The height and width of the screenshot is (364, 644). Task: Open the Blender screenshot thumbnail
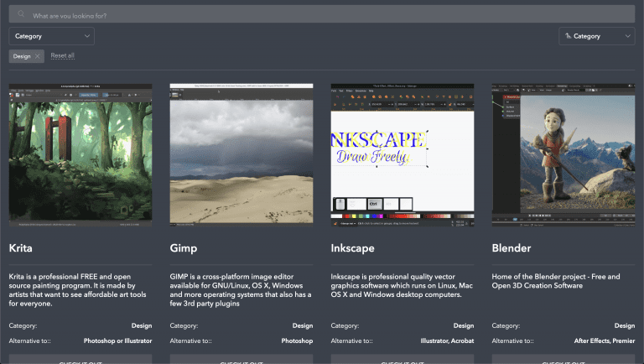(x=563, y=155)
